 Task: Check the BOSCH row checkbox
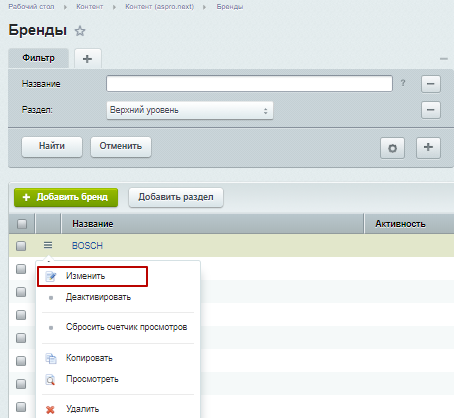tap(21, 246)
